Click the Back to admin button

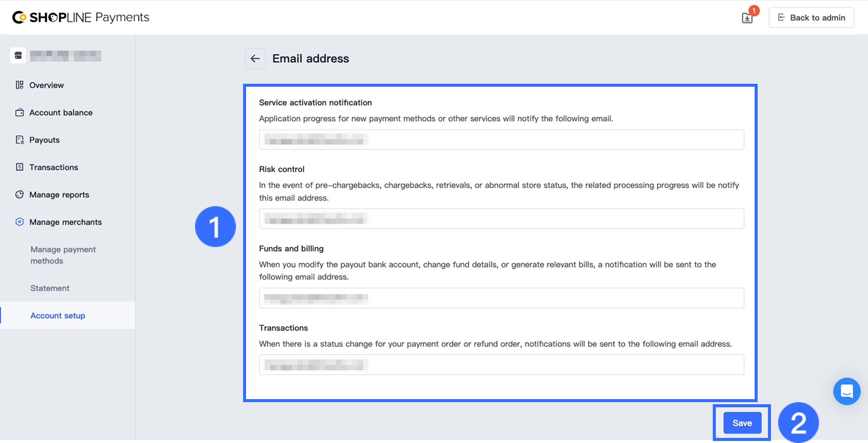[x=811, y=17]
